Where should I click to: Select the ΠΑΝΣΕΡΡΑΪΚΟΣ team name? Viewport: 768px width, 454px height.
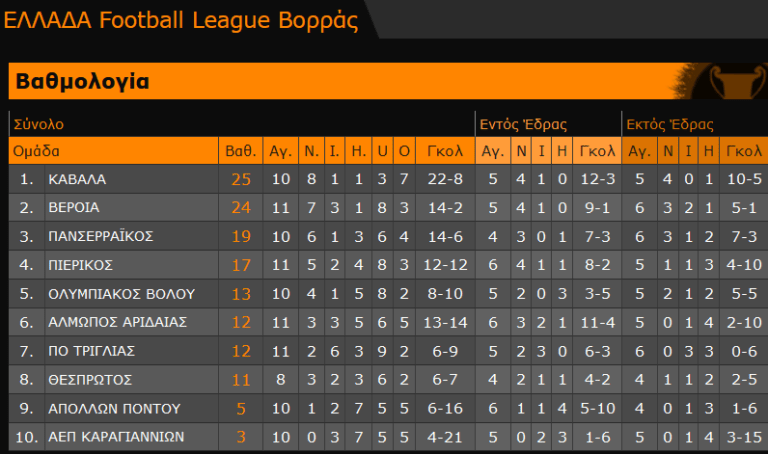point(100,236)
